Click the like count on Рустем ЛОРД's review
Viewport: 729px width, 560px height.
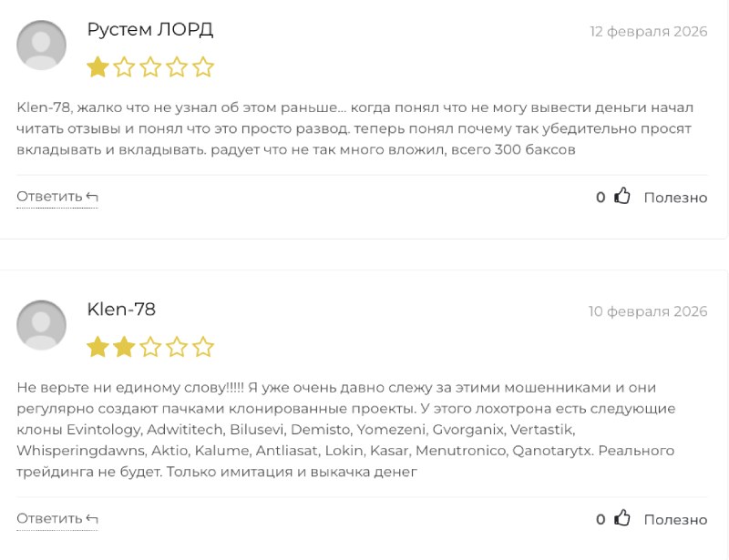point(601,198)
